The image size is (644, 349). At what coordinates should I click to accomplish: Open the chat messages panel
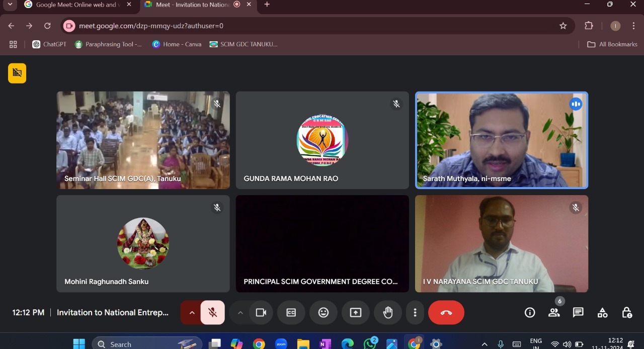coord(578,313)
